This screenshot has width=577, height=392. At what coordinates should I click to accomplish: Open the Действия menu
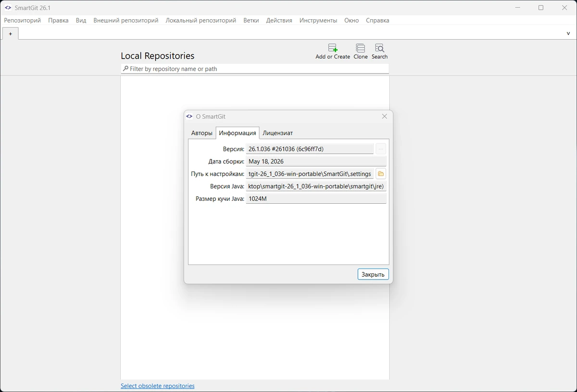pyautogui.click(x=279, y=20)
